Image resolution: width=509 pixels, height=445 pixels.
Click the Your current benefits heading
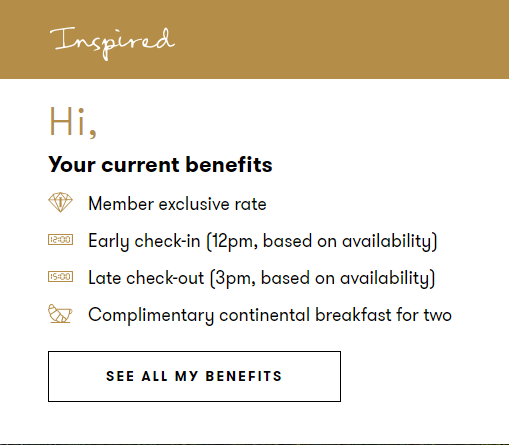click(160, 165)
